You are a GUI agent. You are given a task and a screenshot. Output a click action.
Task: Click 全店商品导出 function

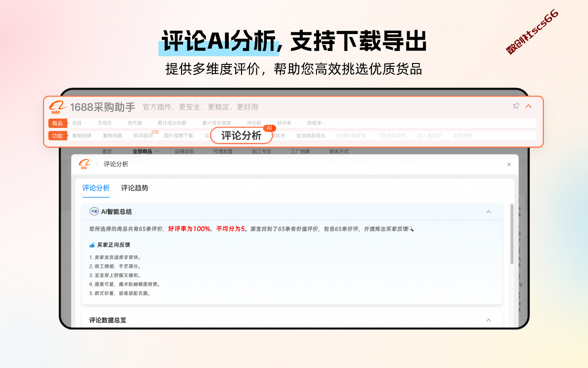(x=311, y=136)
